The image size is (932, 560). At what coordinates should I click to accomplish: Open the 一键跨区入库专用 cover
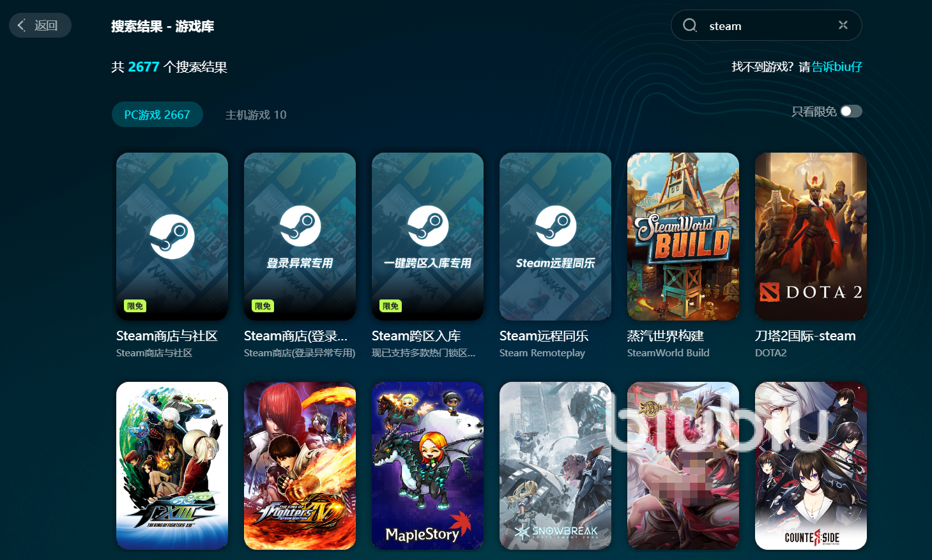coord(427,236)
